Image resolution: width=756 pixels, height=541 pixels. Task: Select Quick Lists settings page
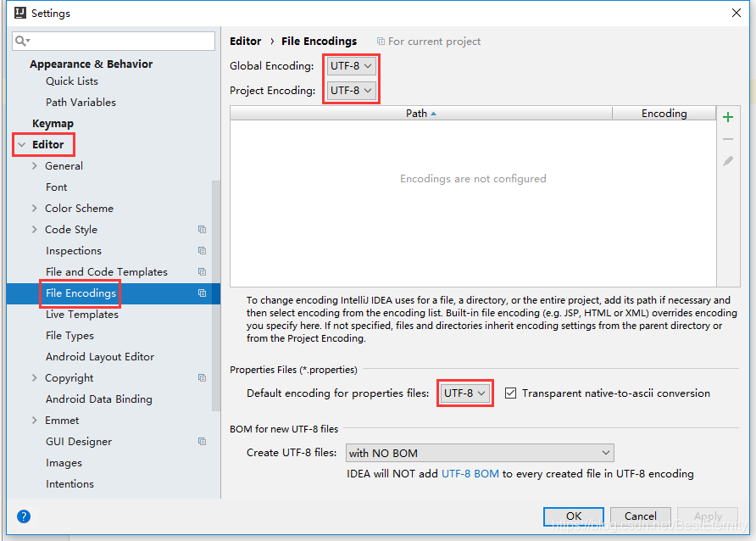coord(72,81)
